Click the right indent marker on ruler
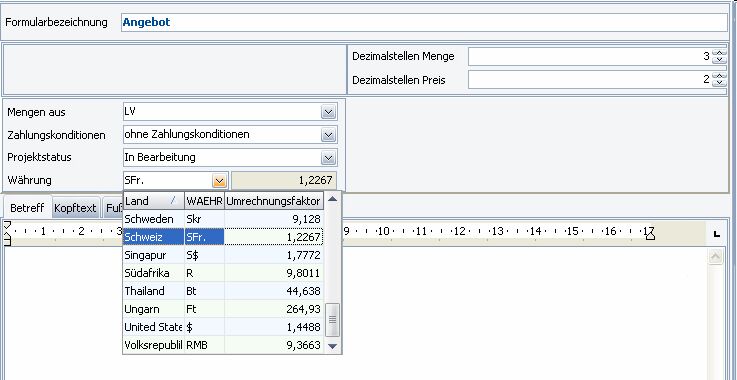The image size is (737, 380). tap(650, 234)
